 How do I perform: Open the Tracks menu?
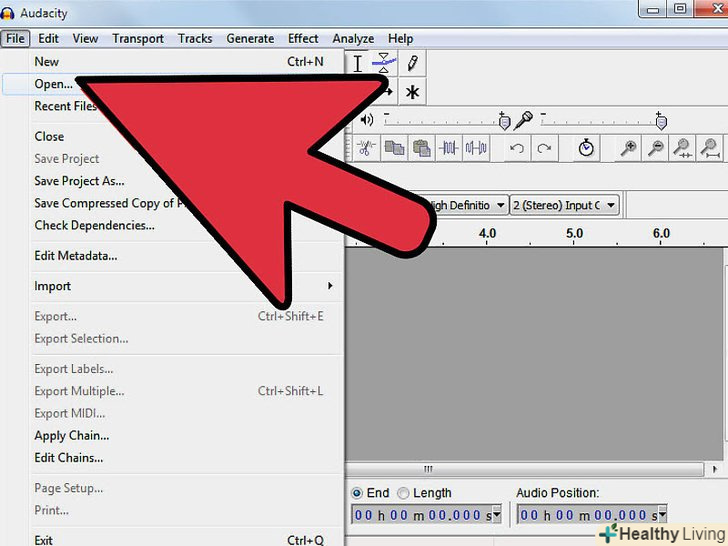coord(195,39)
